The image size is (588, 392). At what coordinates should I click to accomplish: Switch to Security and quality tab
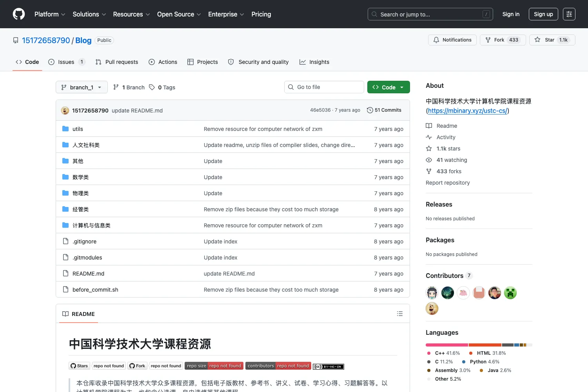[258, 62]
